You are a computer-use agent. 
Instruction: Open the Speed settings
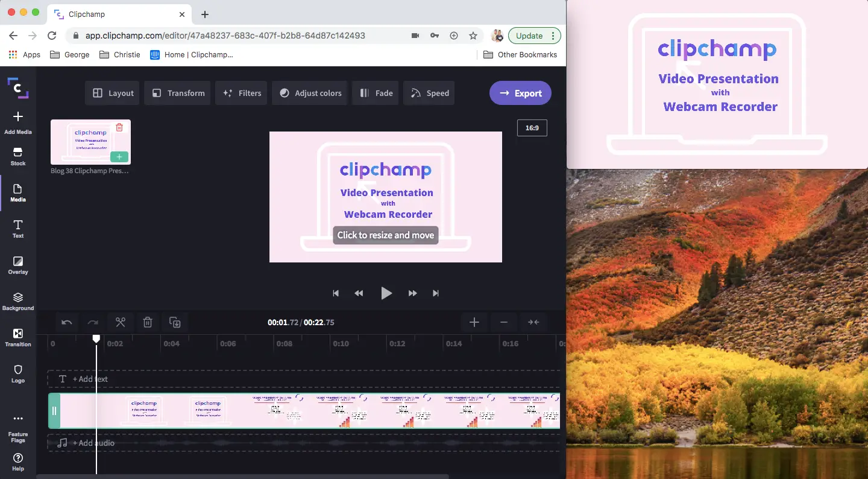429,93
